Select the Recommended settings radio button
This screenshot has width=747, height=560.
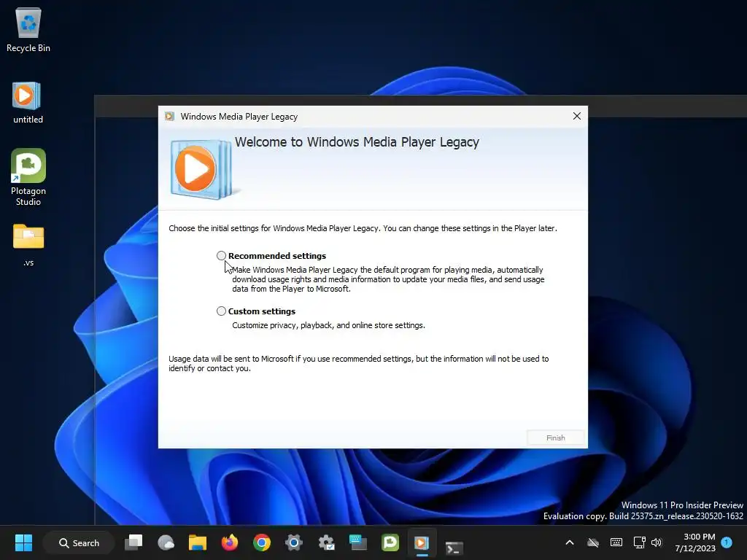221,256
